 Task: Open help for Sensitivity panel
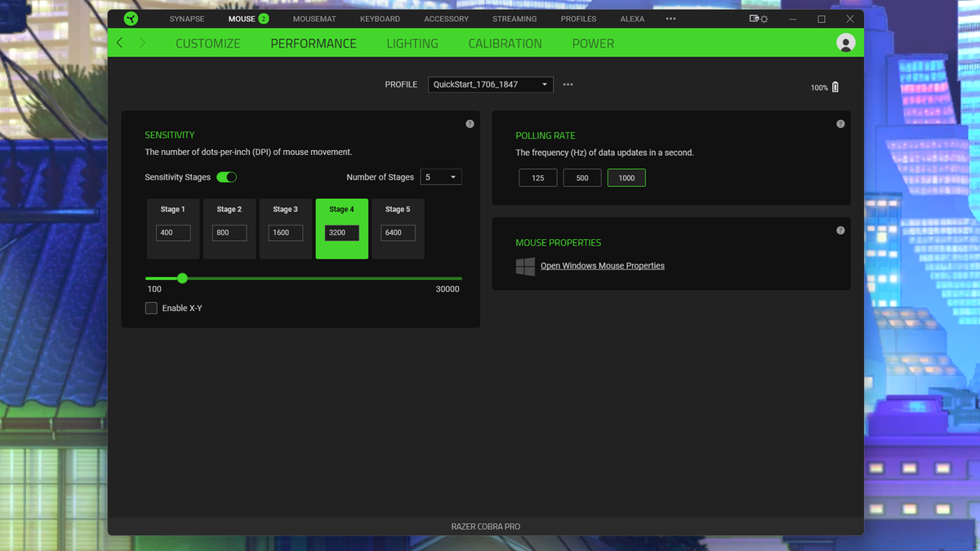click(x=470, y=124)
